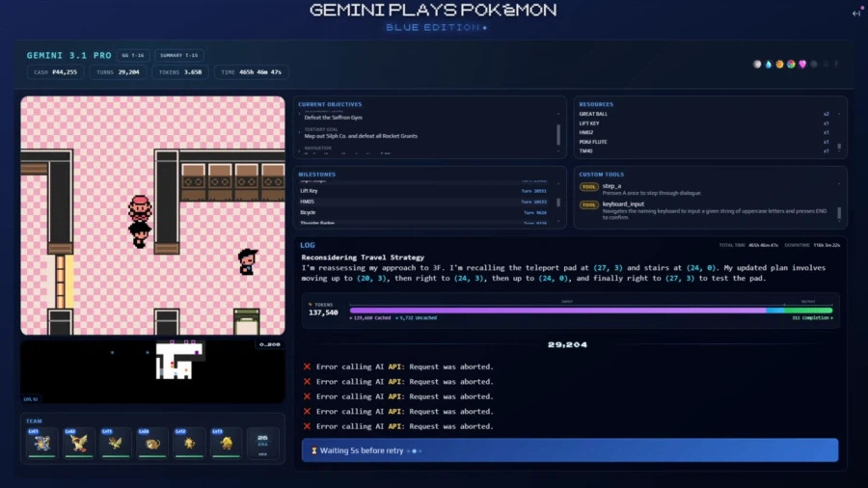The image size is (868, 488).
Task: Expand the keyboard_input custom tool
Action: (x=709, y=208)
